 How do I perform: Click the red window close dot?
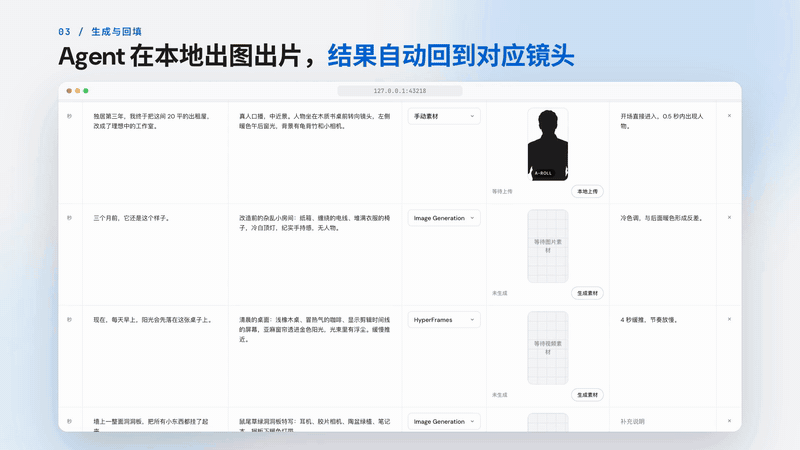69,91
